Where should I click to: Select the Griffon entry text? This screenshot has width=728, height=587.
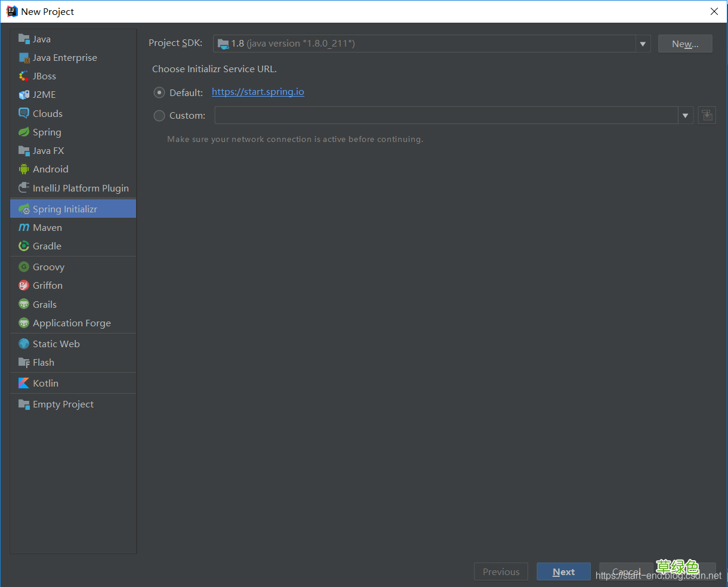click(x=48, y=285)
